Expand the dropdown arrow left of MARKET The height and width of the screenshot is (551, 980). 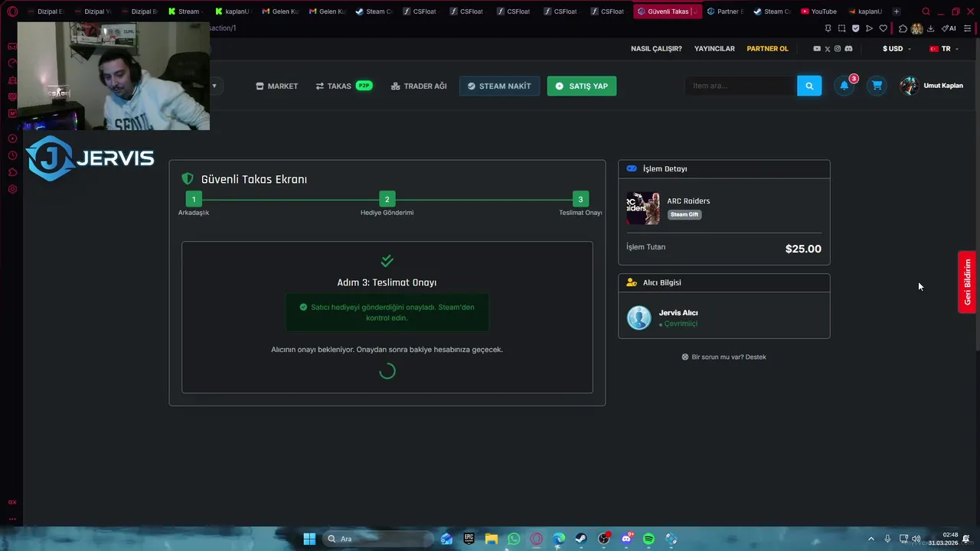(x=214, y=86)
